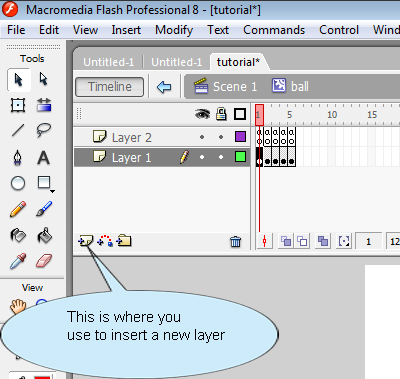Click Layer 1 green outline color swatch

pyautogui.click(x=240, y=156)
